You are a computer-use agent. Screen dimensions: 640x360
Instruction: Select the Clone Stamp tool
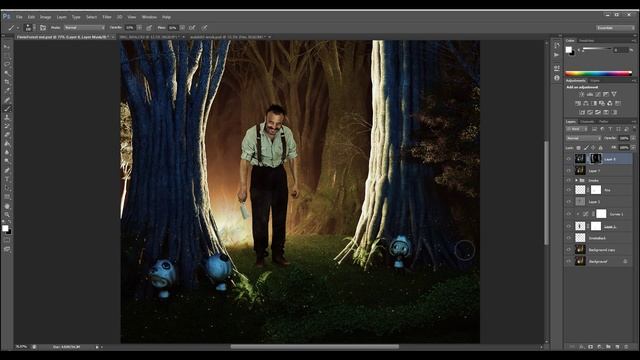[7, 118]
